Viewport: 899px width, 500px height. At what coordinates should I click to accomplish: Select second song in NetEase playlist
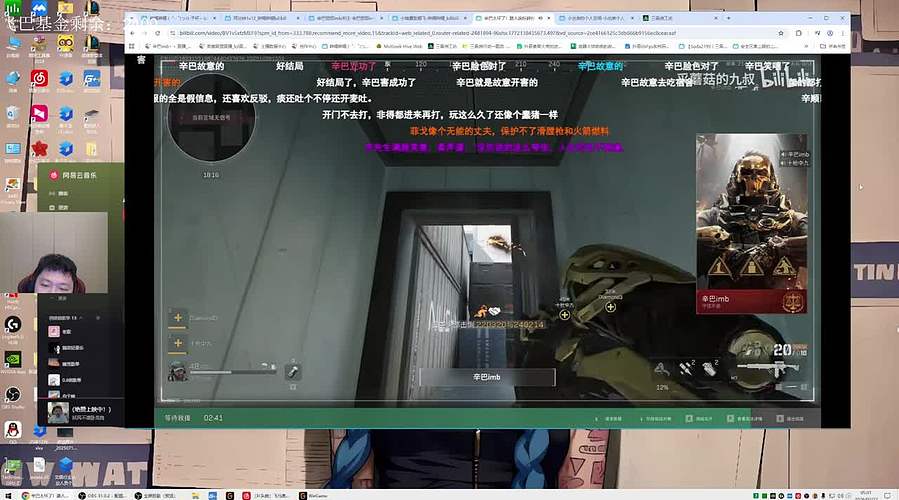coord(66,347)
